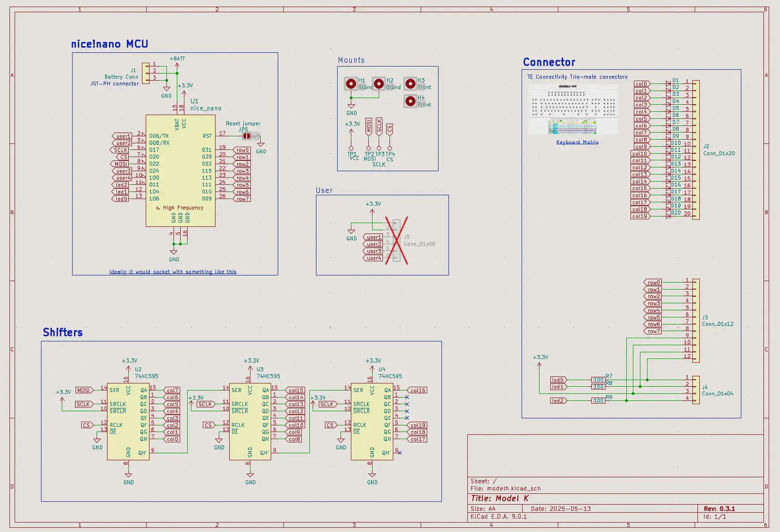Viewport: 780px width, 532px height.
Task: Select resistor R7 with value 100
Action: [599, 380]
